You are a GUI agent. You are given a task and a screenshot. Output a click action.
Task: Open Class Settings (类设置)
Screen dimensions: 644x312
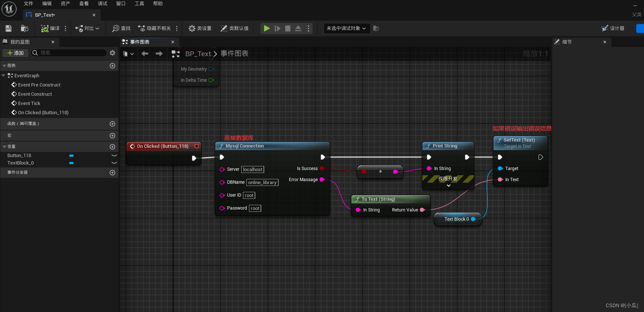click(200, 28)
